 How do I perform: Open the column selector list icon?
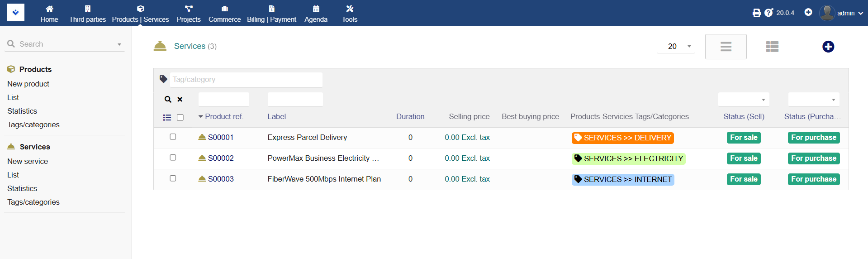167,118
